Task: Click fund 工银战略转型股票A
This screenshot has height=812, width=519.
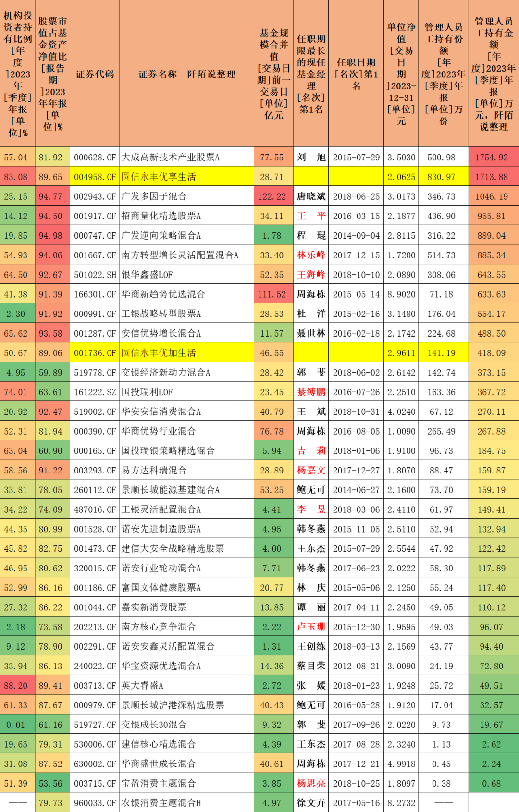Action: pyautogui.click(x=161, y=314)
